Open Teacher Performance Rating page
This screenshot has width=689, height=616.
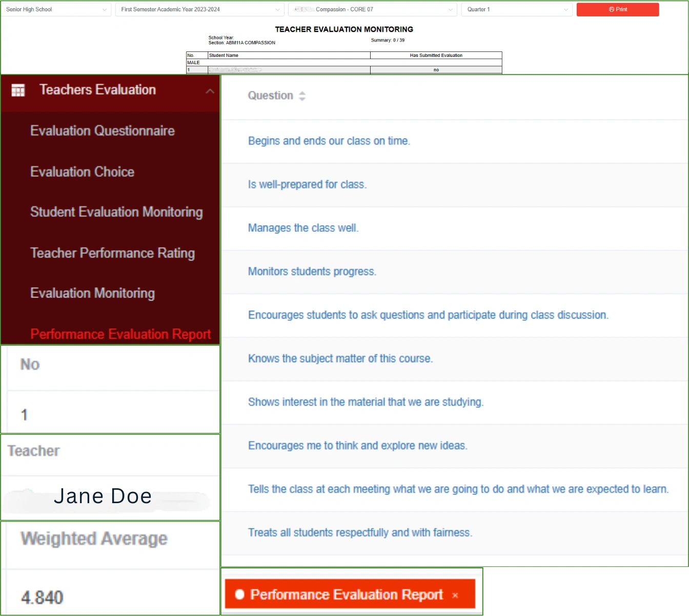[112, 253]
